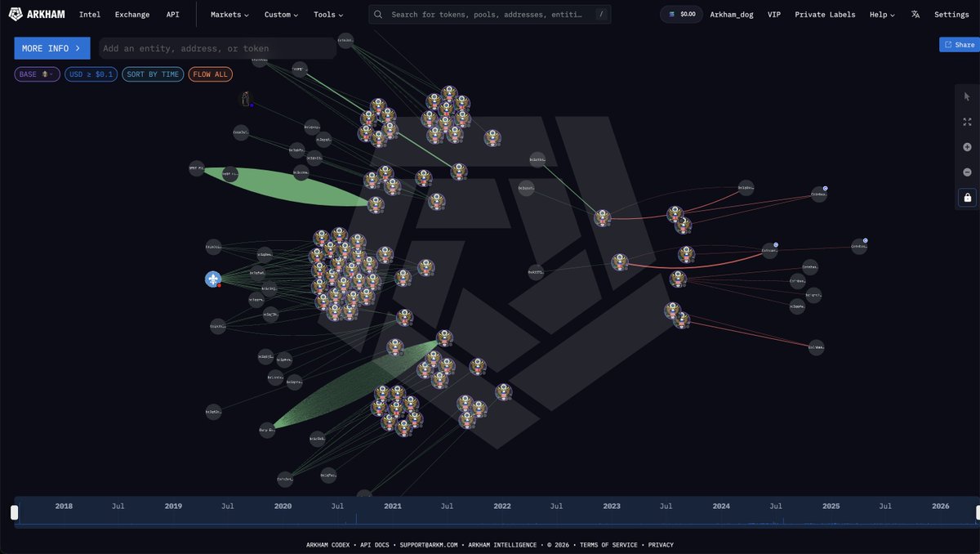The height and width of the screenshot is (554, 980).
Task: Zoom in with the plus icon
Action: (x=967, y=147)
